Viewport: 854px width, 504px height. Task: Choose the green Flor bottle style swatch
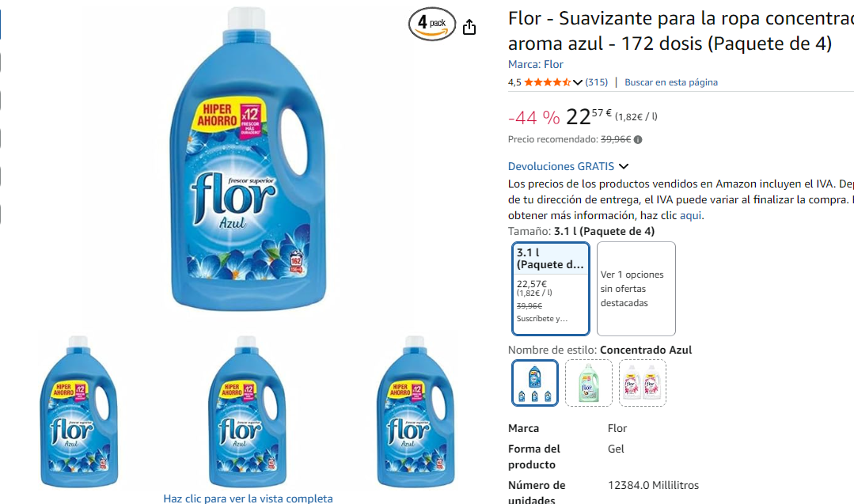588,383
